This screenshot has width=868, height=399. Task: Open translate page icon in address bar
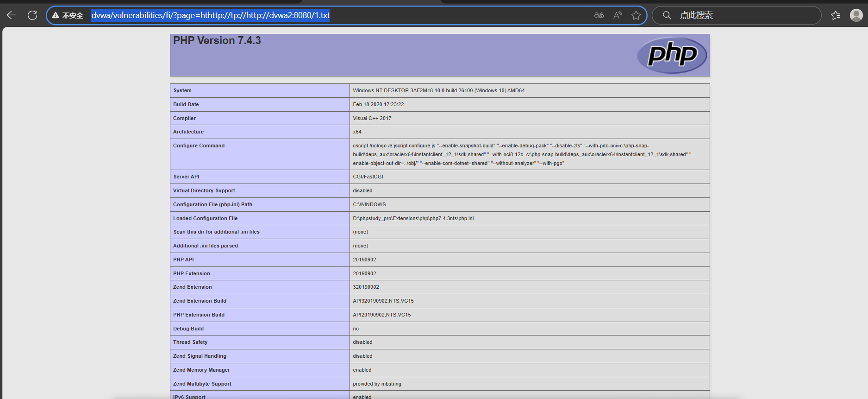pyautogui.click(x=599, y=15)
